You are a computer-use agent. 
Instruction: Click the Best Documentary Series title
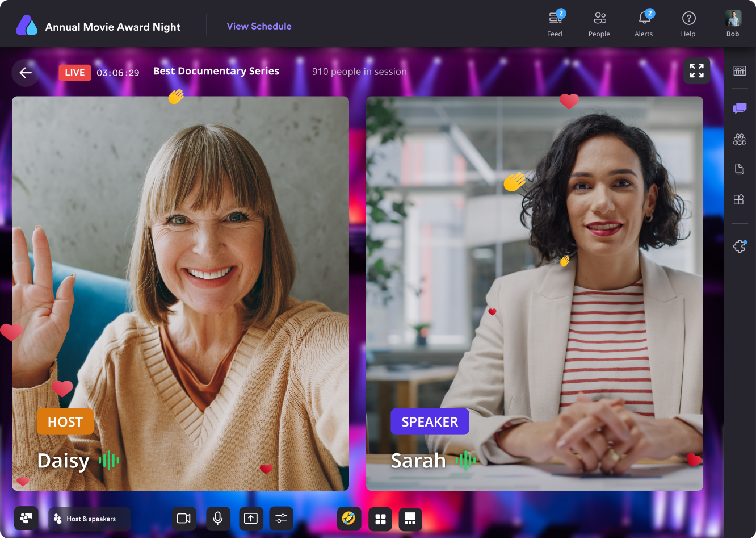[x=216, y=72]
